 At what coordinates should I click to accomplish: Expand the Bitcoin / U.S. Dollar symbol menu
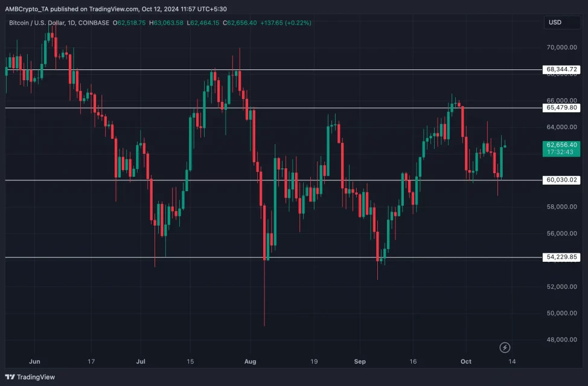36,22
